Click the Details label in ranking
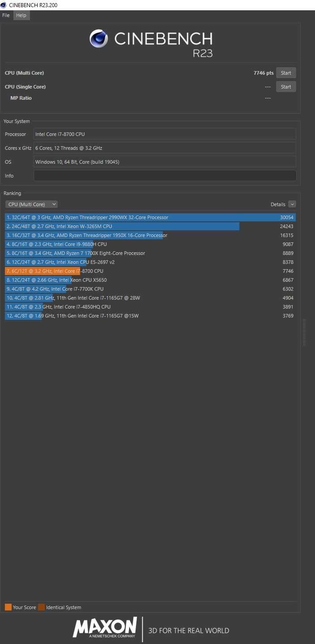The width and height of the screenshot is (315, 644). tap(278, 204)
